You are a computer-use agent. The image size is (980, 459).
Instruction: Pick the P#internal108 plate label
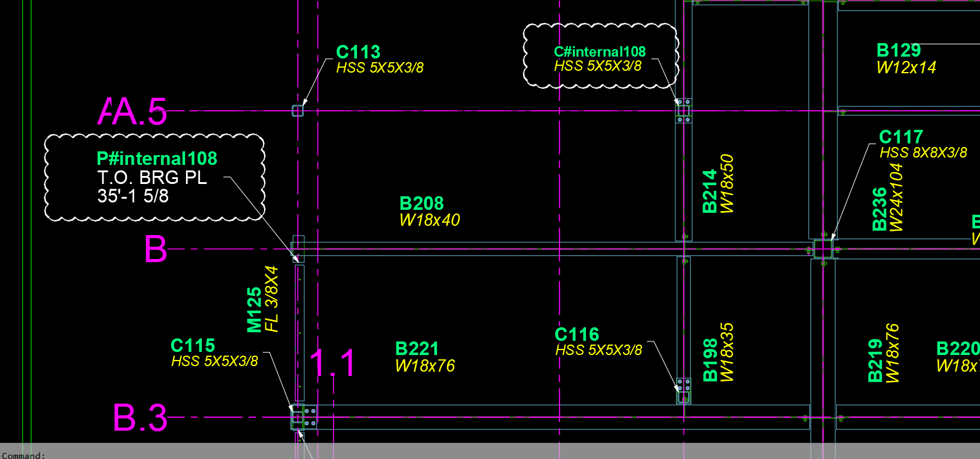click(157, 159)
